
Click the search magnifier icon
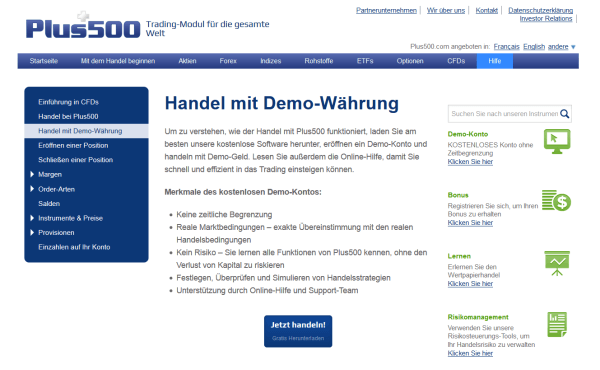coord(564,114)
